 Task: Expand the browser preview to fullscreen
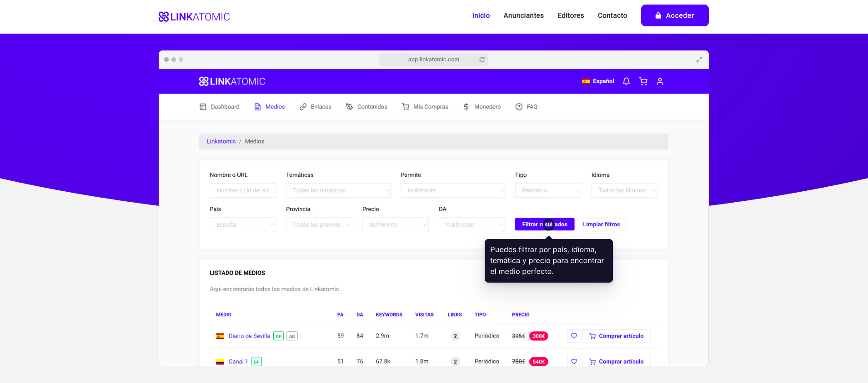(x=699, y=60)
